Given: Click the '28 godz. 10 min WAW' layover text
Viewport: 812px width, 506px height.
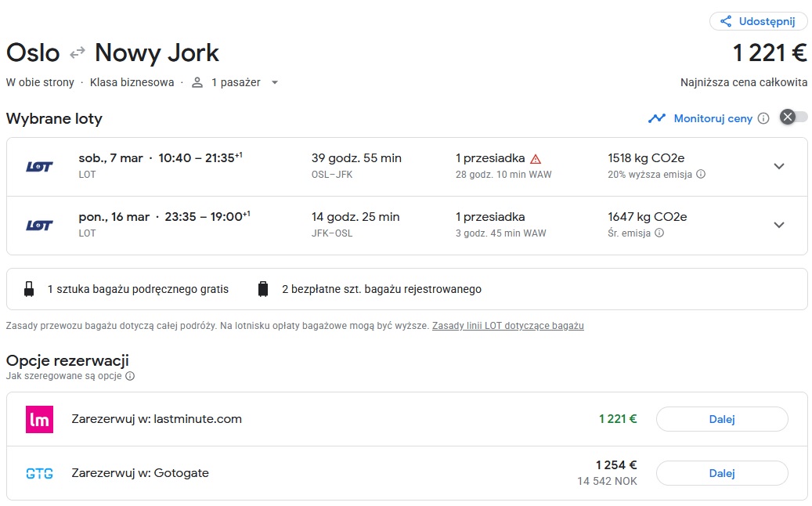Looking at the screenshot, I should pos(503,175).
